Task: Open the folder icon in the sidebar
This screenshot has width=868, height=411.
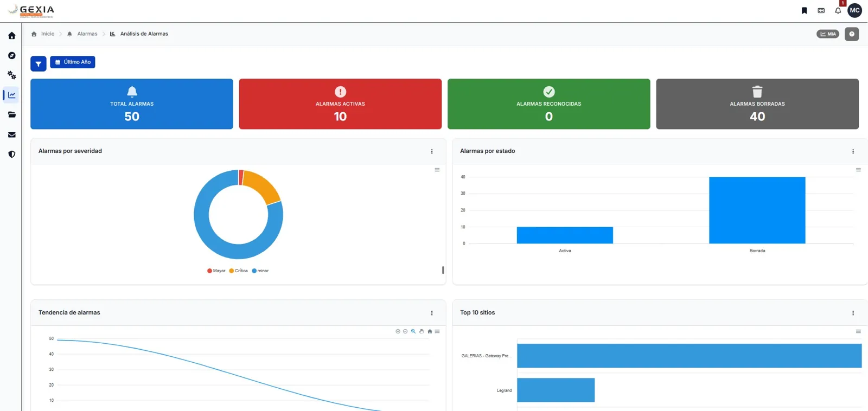Action: pyautogui.click(x=11, y=114)
